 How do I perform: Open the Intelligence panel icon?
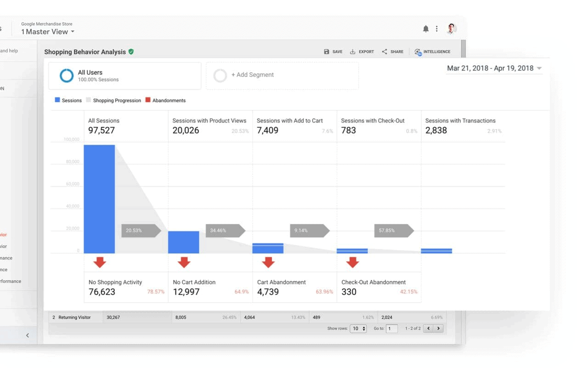[418, 52]
